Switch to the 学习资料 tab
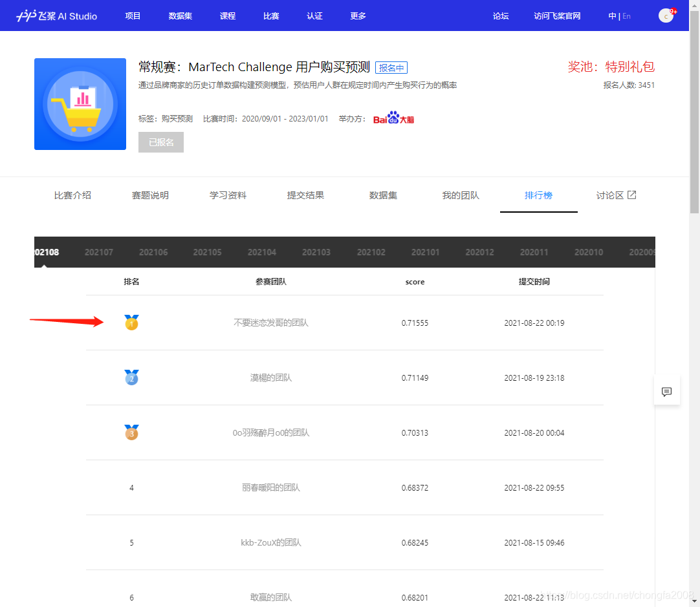700x607 pixels. click(x=228, y=195)
